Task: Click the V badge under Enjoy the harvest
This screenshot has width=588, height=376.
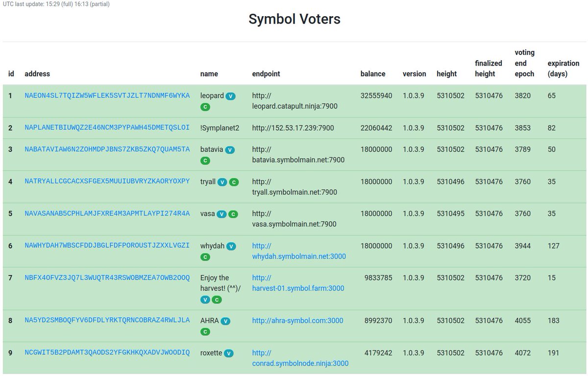Action: click(x=205, y=300)
